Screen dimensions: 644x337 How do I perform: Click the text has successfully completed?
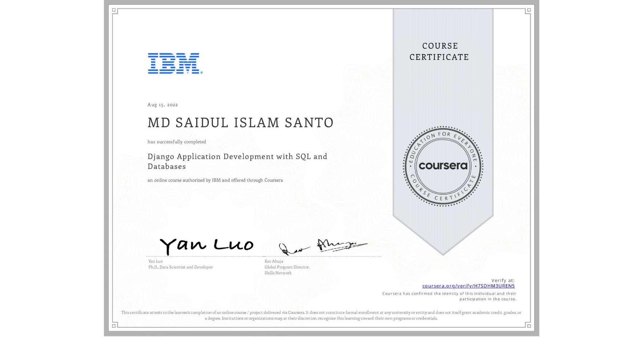point(176,142)
